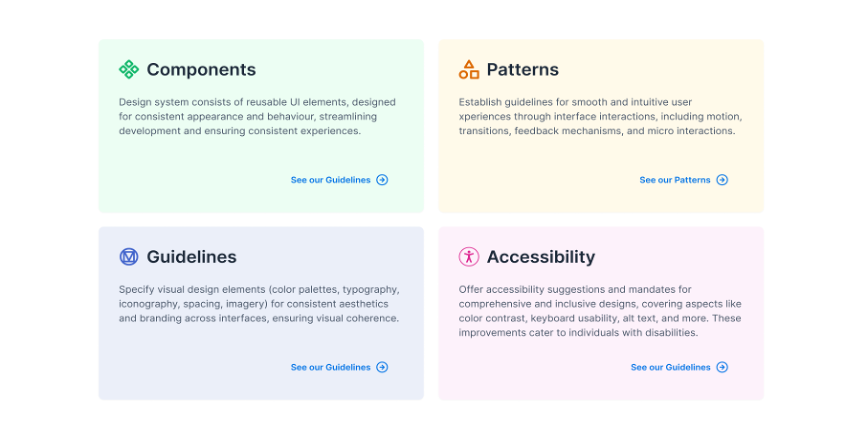Image resolution: width=864 pixels, height=438 pixels.
Task: Click the Components heading
Action: (x=201, y=70)
